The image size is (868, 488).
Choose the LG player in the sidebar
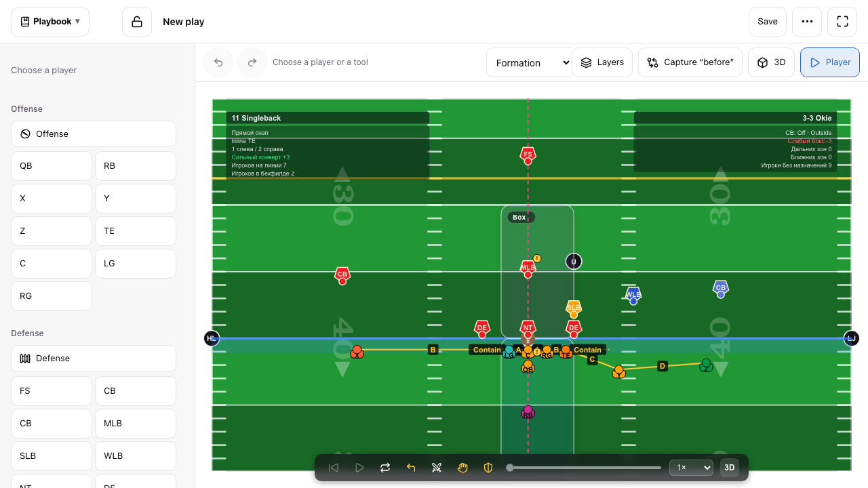[x=136, y=264]
